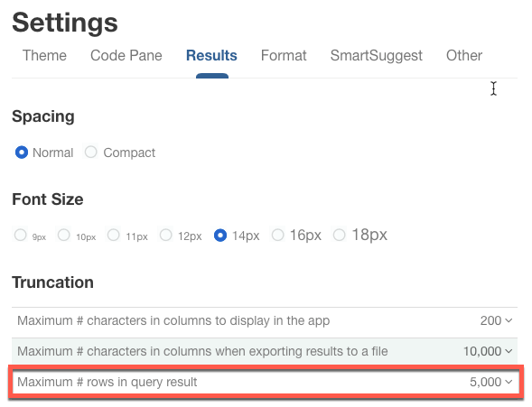Switch to the Theme tab
The image size is (532, 407).
click(x=44, y=56)
